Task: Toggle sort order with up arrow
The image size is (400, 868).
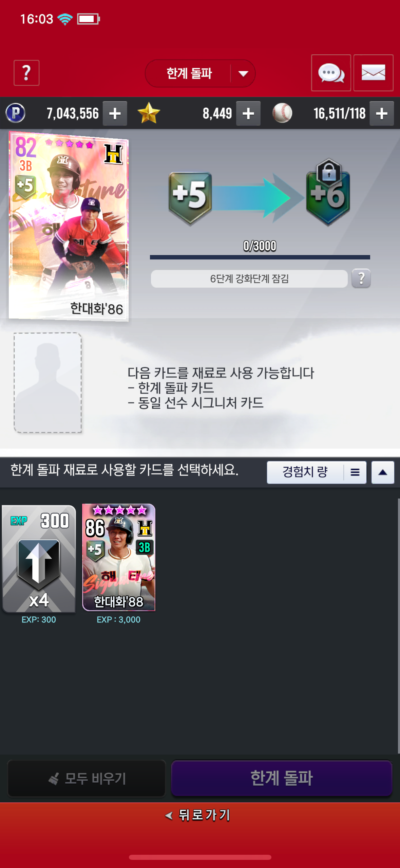Action: 383,472
